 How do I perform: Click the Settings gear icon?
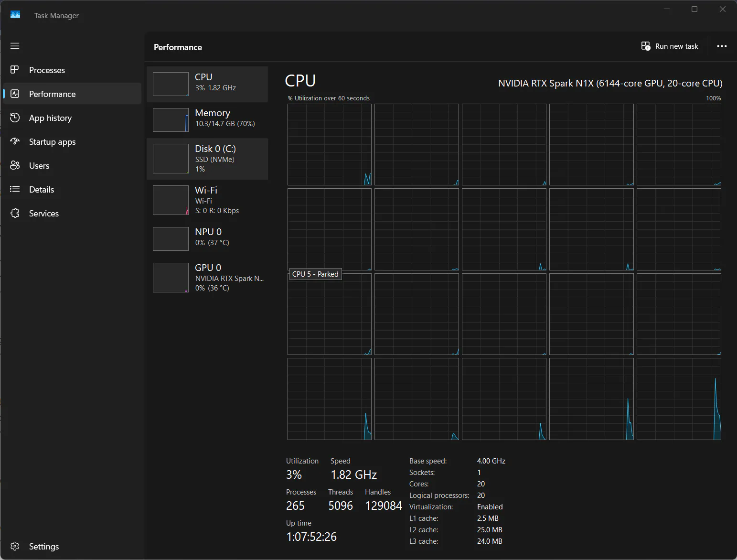15,546
